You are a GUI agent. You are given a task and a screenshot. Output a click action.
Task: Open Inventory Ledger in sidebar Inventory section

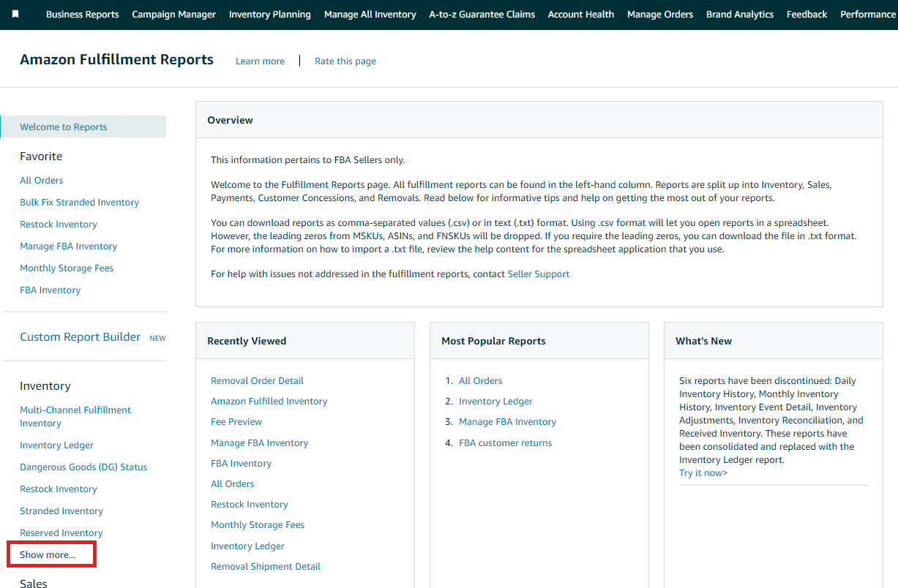point(57,445)
